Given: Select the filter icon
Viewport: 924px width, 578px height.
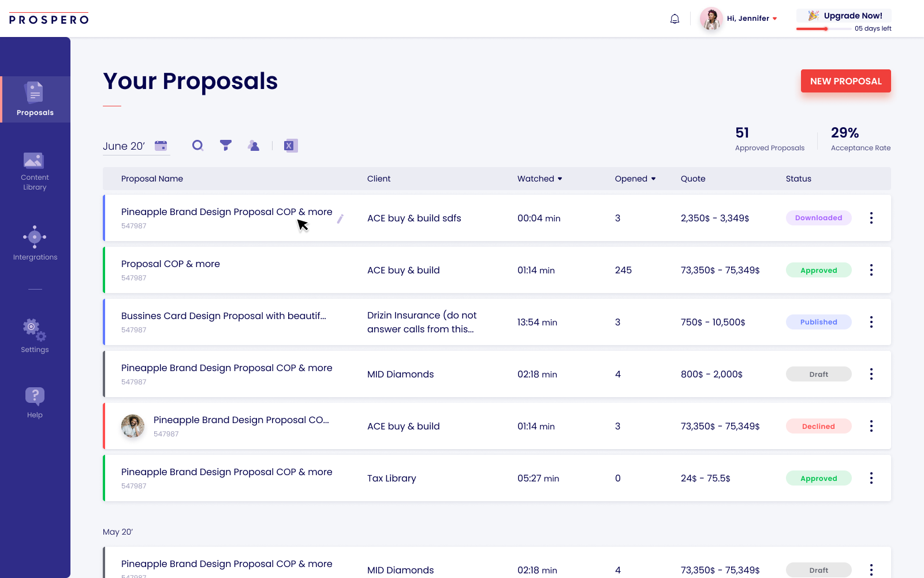Looking at the screenshot, I should [x=226, y=146].
